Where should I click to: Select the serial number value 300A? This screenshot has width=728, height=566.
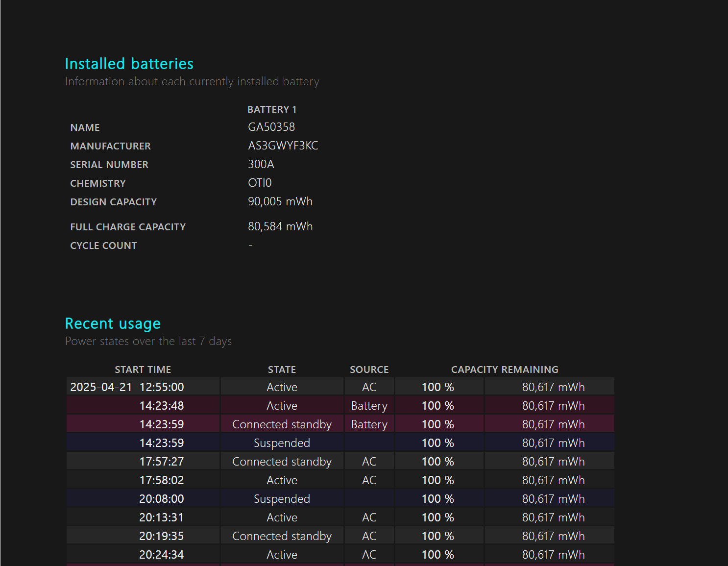(x=261, y=164)
